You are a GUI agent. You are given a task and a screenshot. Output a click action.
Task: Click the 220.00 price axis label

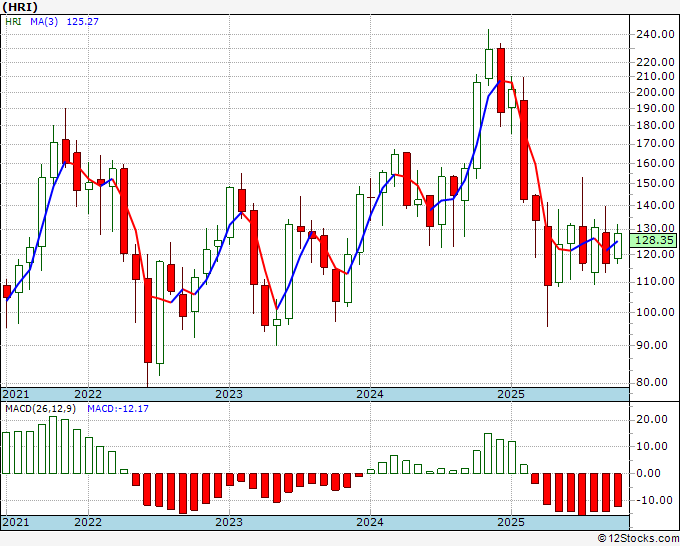(655, 62)
